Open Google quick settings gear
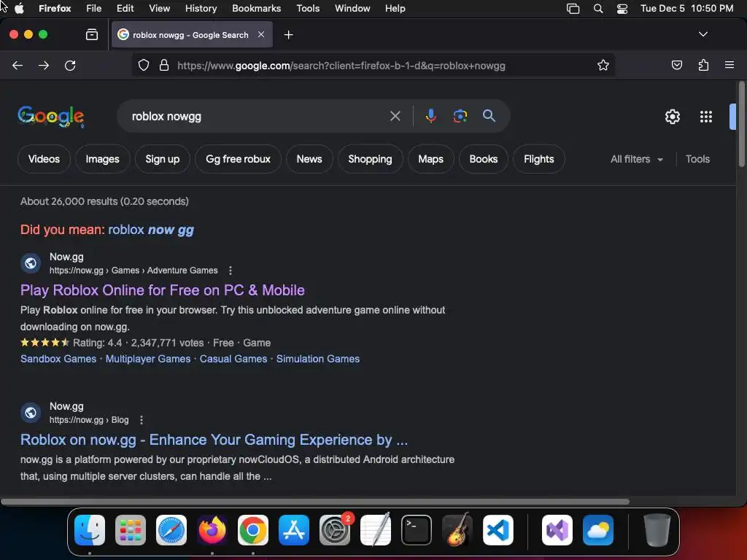Screen dimensions: 747x560 click(672, 117)
